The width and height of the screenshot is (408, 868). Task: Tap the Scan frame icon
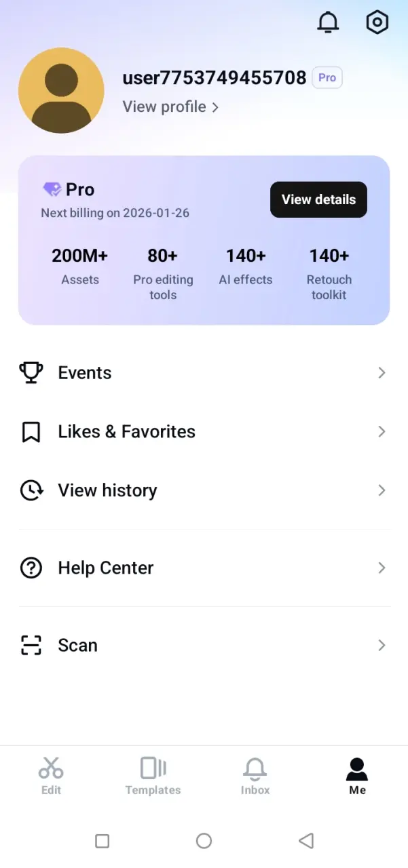[x=31, y=645]
